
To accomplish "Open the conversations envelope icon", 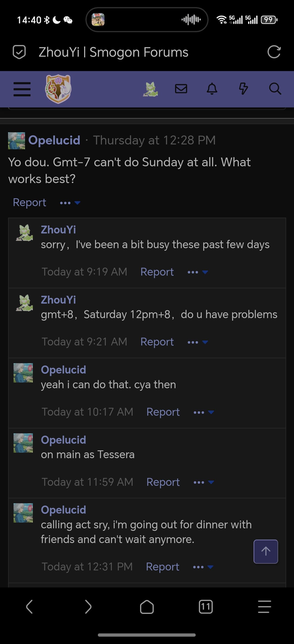I will (181, 89).
